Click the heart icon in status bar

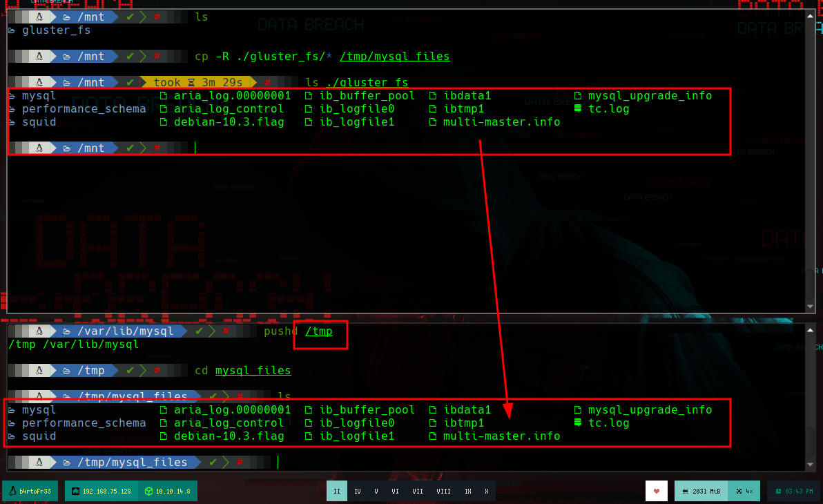click(x=657, y=492)
